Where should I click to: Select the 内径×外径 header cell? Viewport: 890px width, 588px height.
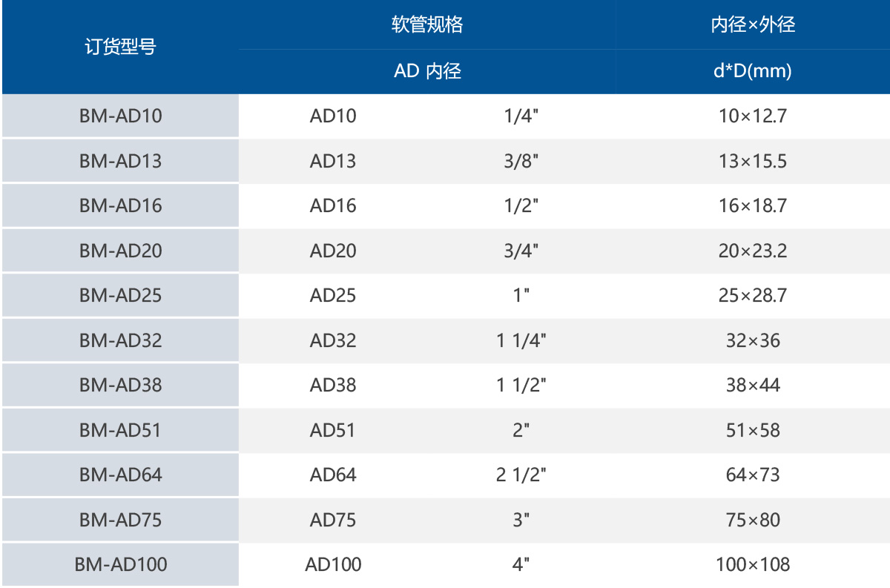point(753,24)
